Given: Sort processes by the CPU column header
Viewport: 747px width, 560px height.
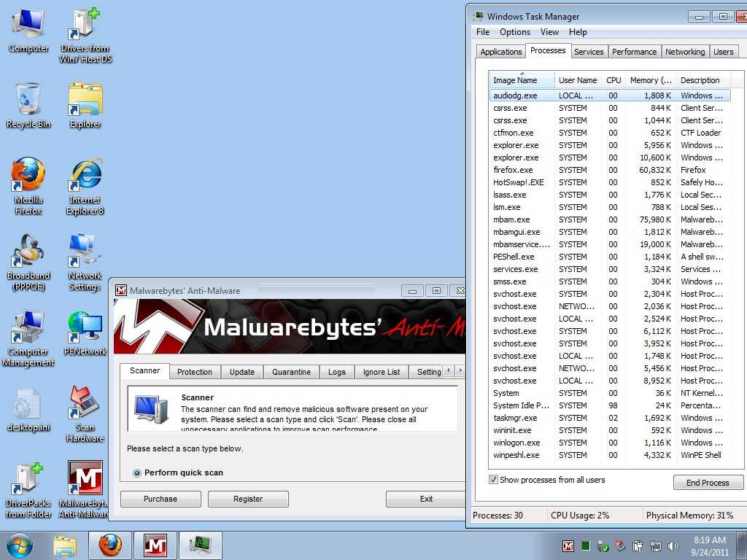Looking at the screenshot, I should coord(614,80).
